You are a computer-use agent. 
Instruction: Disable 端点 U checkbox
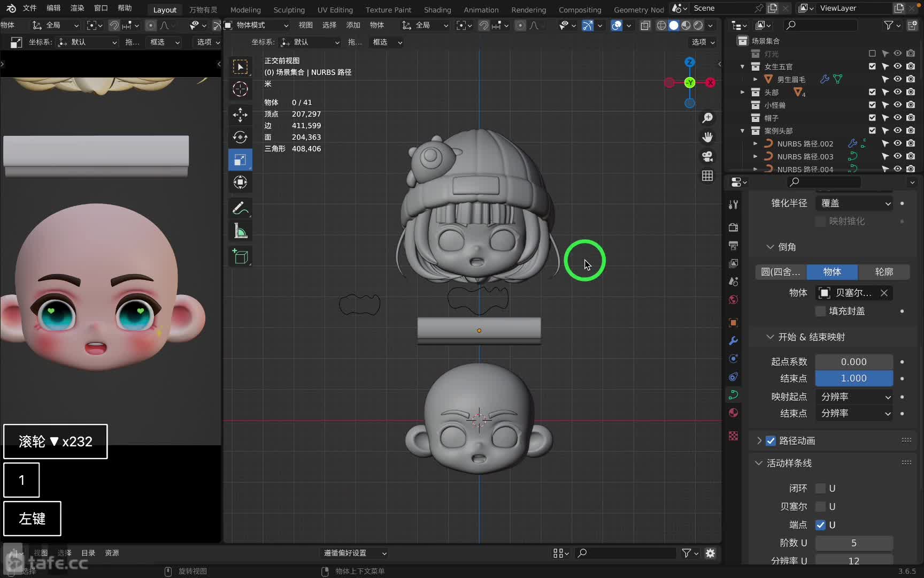click(x=820, y=524)
